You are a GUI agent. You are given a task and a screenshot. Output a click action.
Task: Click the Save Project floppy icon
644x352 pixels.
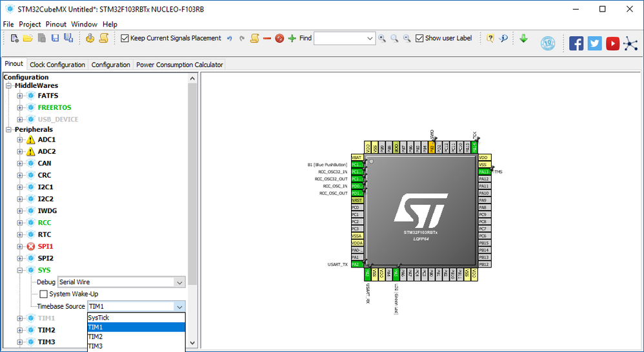point(55,38)
